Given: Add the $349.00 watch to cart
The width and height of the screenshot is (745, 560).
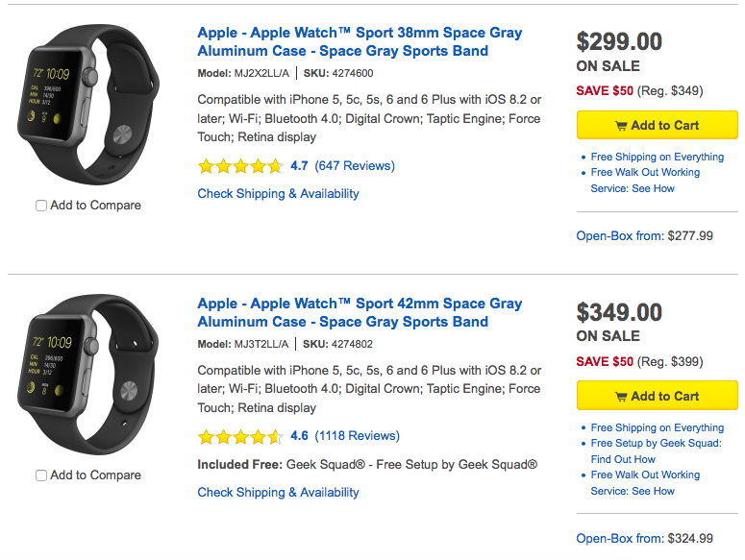Looking at the screenshot, I should [x=657, y=396].
